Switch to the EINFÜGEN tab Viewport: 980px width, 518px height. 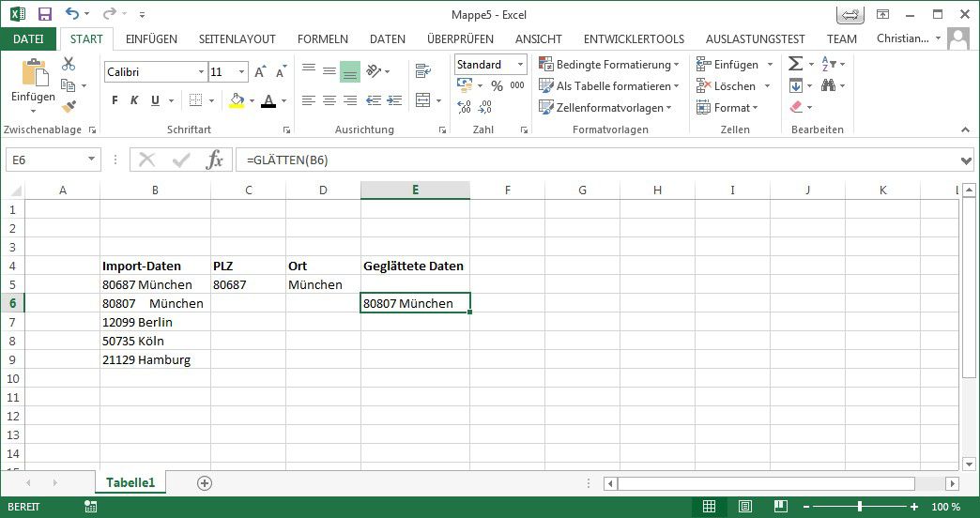pyautogui.click(x=151, y=38)
